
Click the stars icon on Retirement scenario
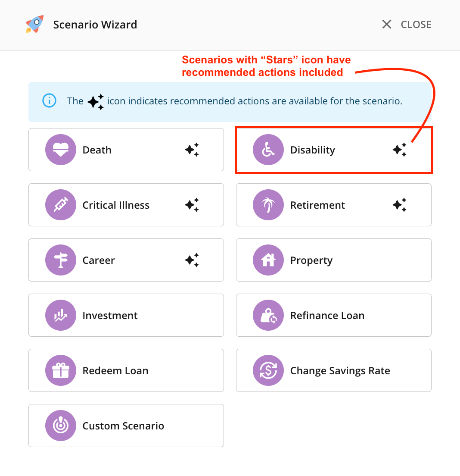(400, 205)
